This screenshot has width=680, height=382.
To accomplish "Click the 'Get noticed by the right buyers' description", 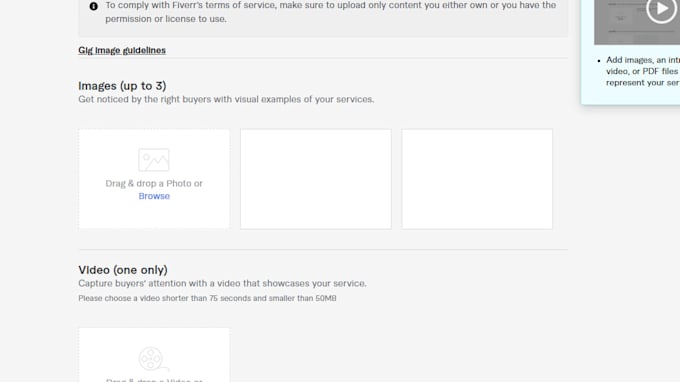I will pos(226,99).
